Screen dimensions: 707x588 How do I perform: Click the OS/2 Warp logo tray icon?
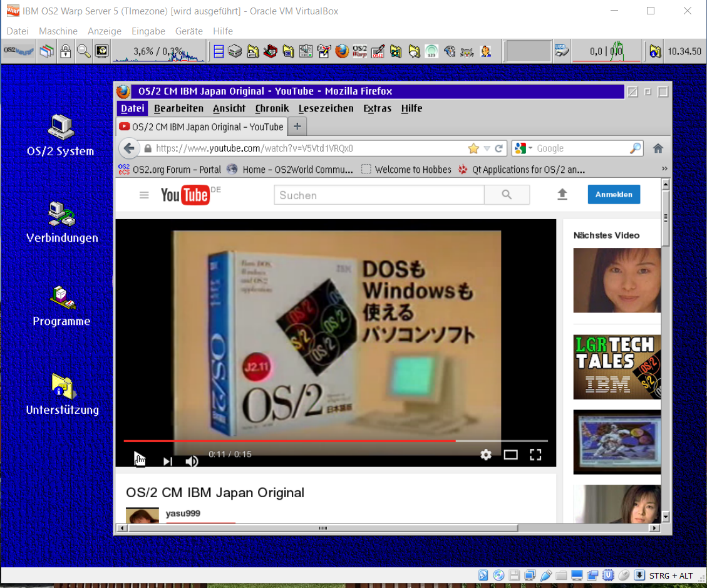point(359,51)
